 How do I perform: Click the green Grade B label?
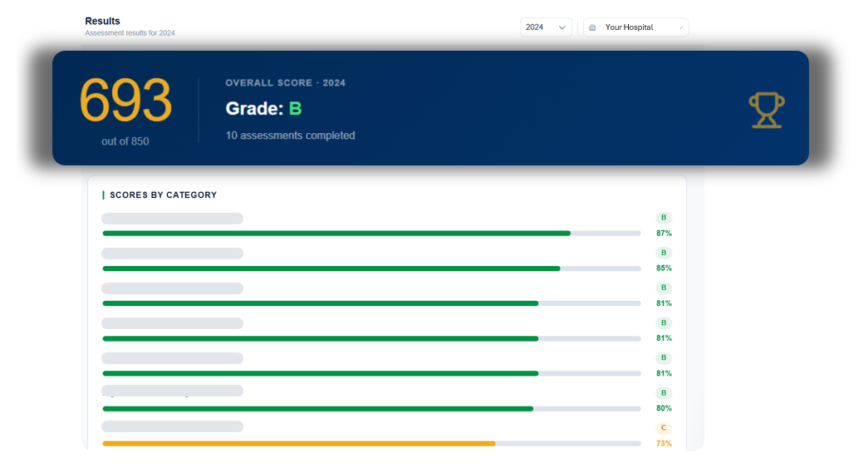tap(295, 109)
